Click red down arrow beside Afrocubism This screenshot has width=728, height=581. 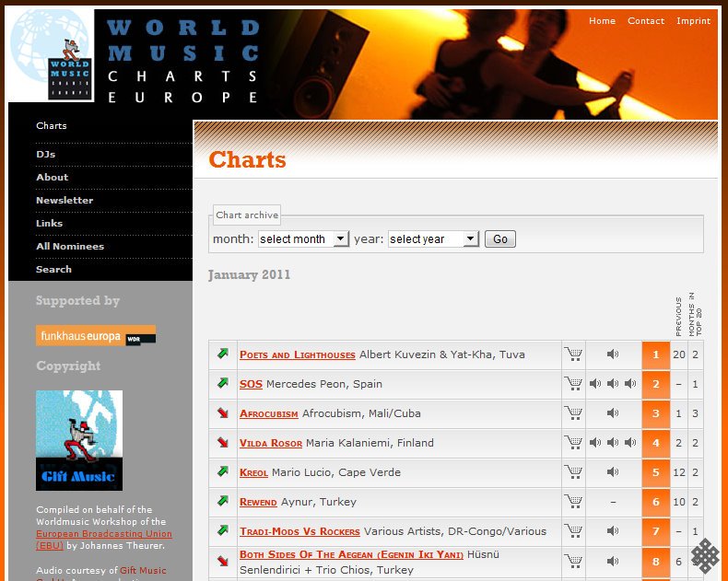[x=223, y=413]
